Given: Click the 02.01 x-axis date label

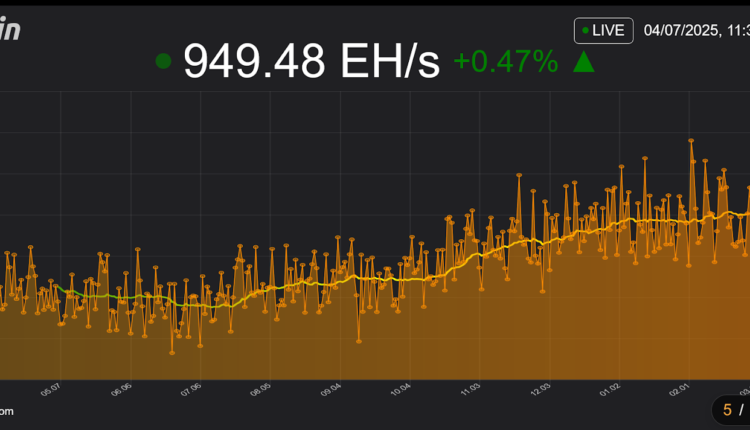Looking at the screenshot, I should pos(680,389).
